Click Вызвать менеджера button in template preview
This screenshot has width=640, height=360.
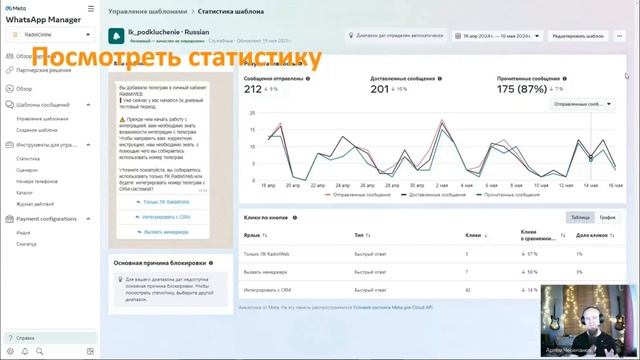[x=162, y=232]
